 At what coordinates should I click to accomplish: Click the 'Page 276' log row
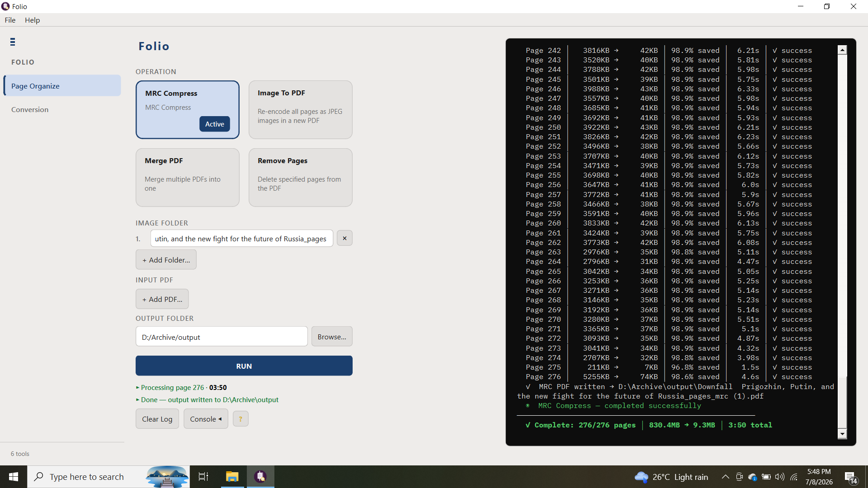coord(669,377)
